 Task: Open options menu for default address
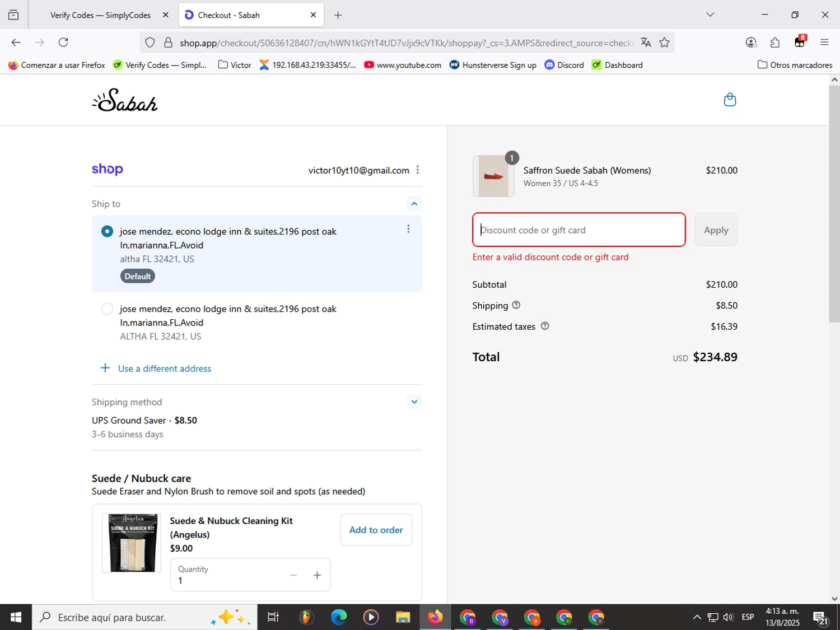point(408,229)
